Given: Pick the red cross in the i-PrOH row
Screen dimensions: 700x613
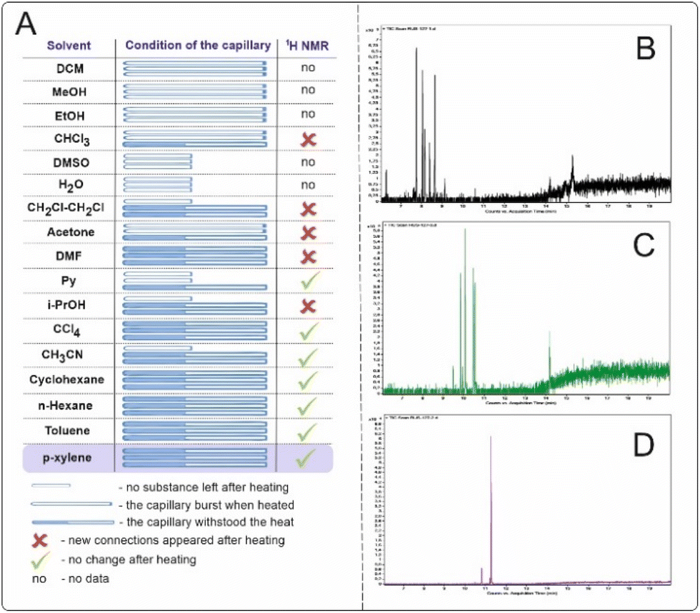Looking at the screenshot, I should pos(309,306).
